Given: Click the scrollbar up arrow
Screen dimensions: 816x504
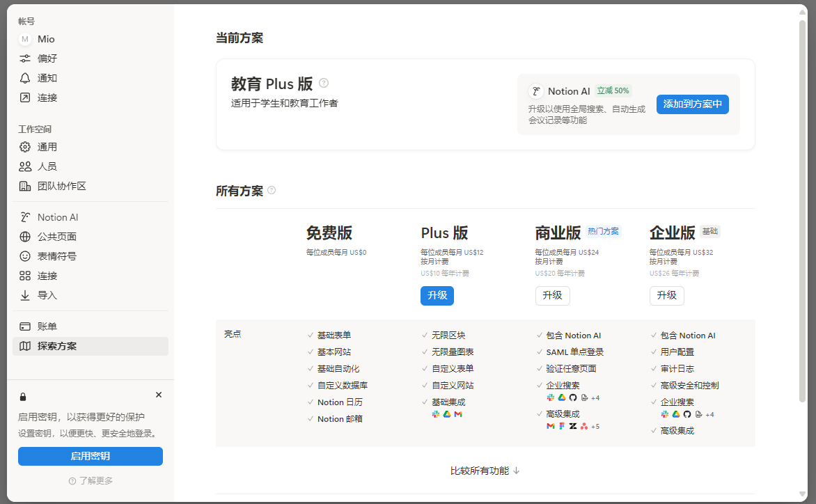Looking at the screenshot, I should click(x=803, y=11).
